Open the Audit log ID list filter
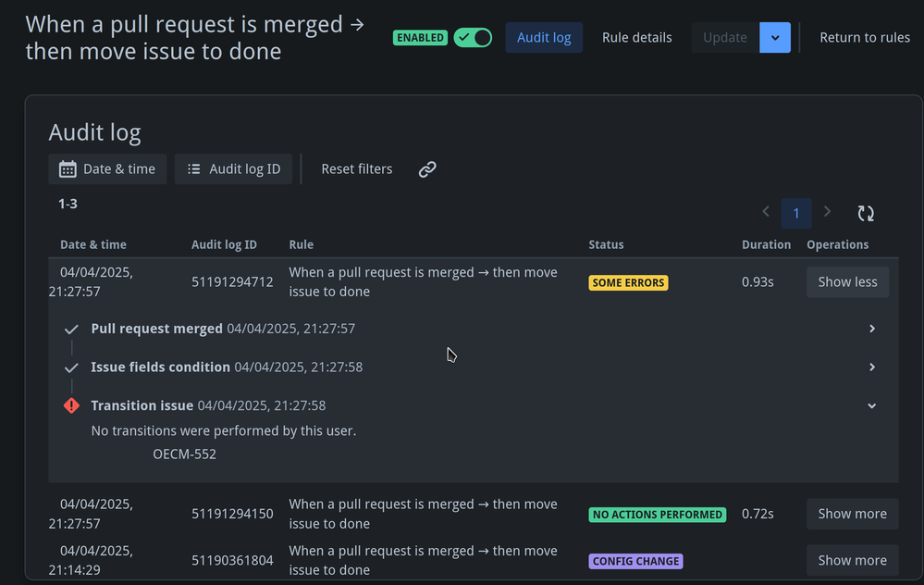Screen dimensions: 924x585 coord(233,168)
